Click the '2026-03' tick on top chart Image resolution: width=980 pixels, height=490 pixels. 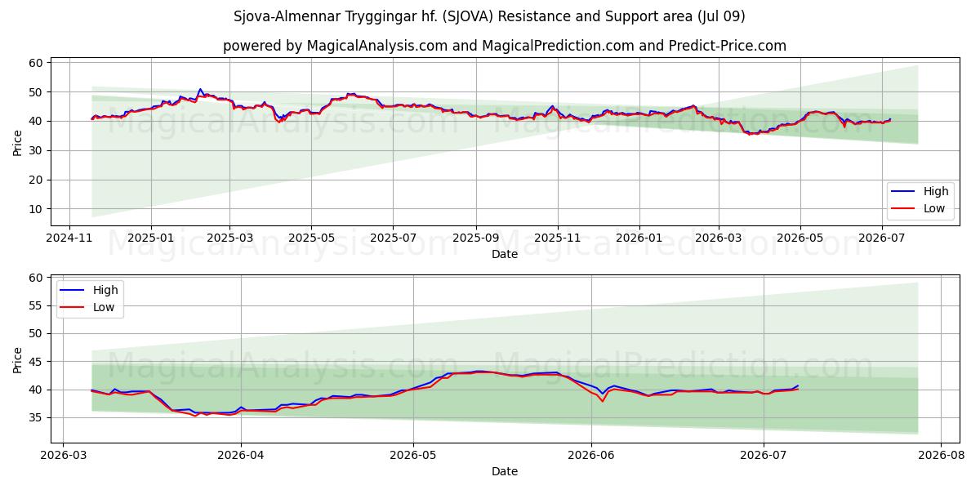click(x=719, y=238)
